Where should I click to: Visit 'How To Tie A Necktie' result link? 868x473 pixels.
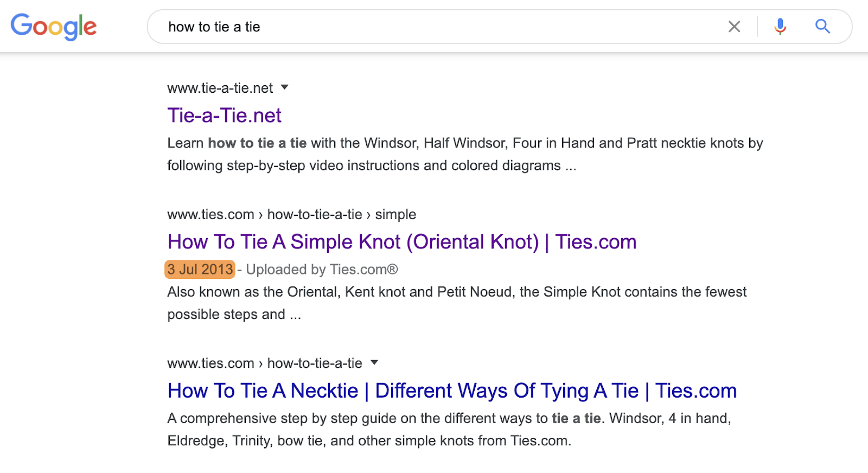pos(451,391)
